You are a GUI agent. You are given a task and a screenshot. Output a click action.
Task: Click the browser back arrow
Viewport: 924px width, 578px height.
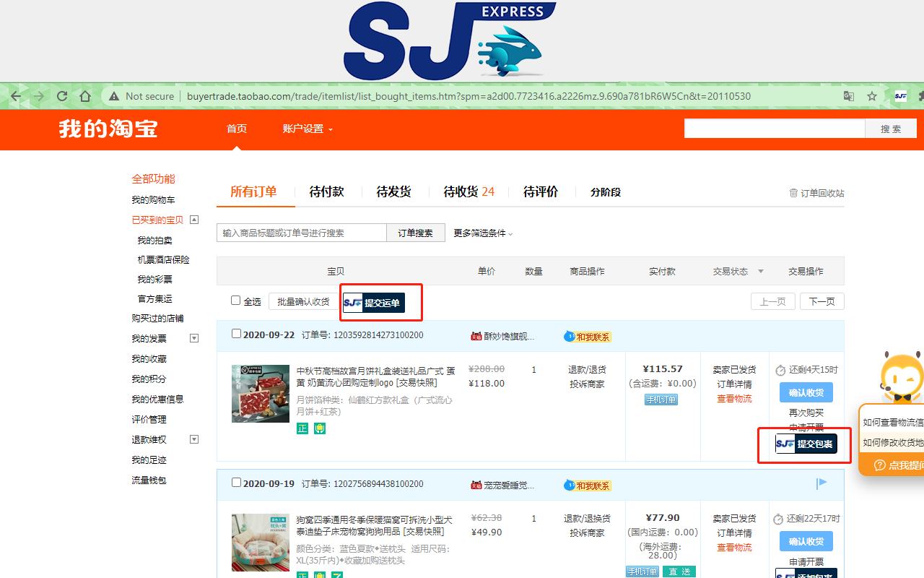15,96
